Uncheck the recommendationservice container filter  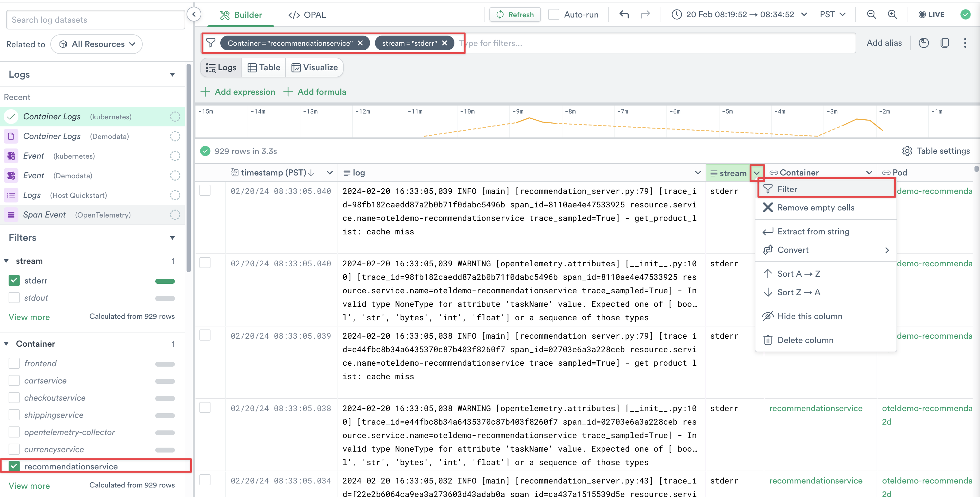pos(14,466)
